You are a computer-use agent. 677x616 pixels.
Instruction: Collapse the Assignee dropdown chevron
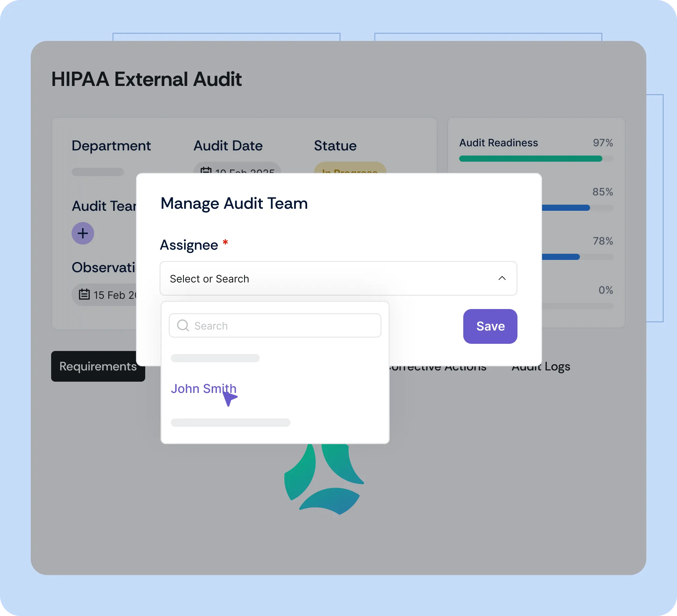coord(502,278)
